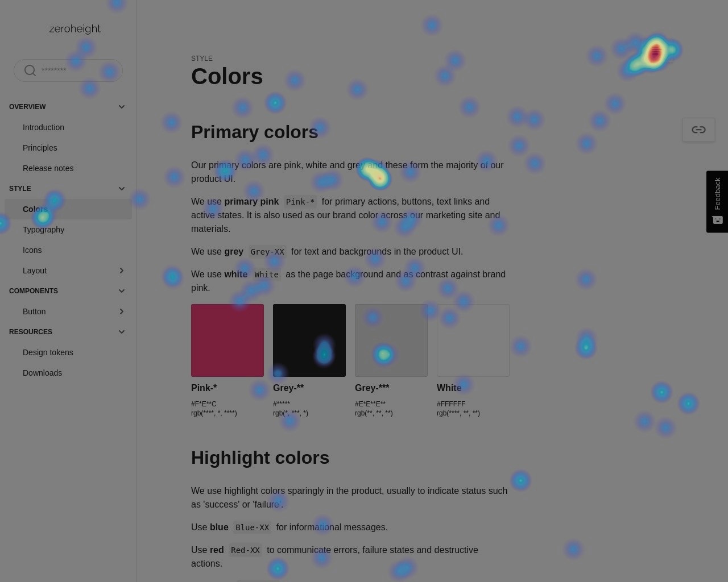Select Typography in the sidebar
The image size is (728, 582).
43,230
